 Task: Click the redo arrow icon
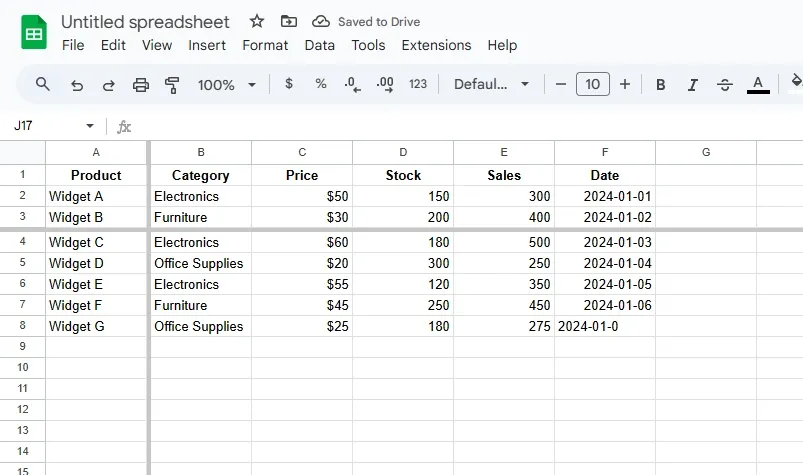[x=108, y=85]
